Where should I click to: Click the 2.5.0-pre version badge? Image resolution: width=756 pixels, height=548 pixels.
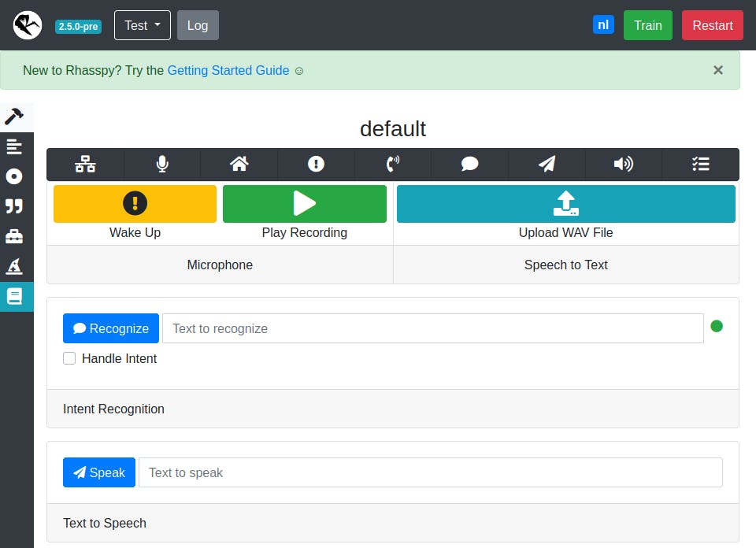78,26
